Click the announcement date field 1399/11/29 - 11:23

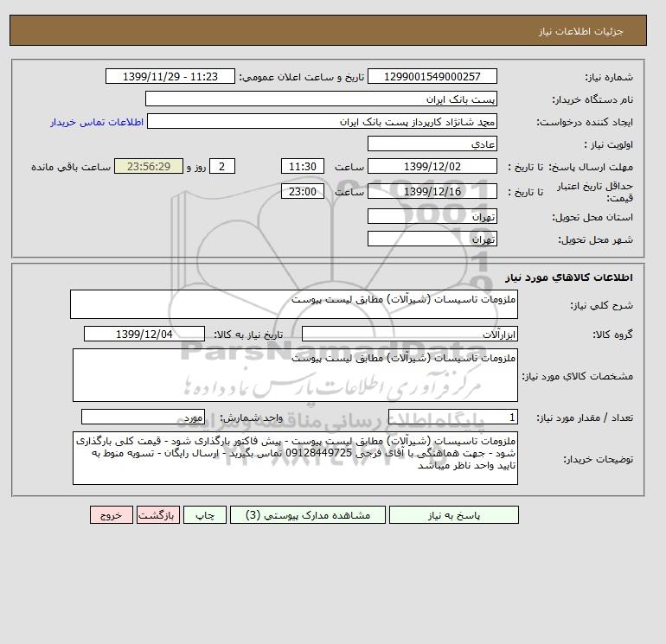(x=170, y=76)
